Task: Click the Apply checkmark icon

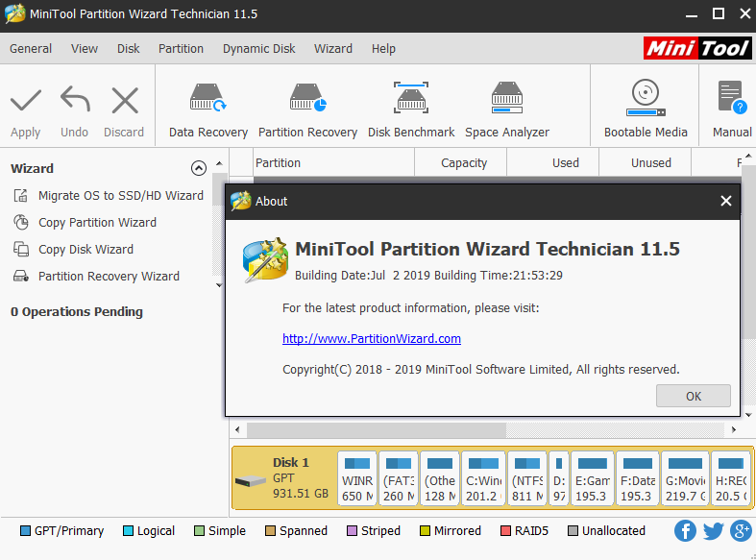Action: [26, 100]
